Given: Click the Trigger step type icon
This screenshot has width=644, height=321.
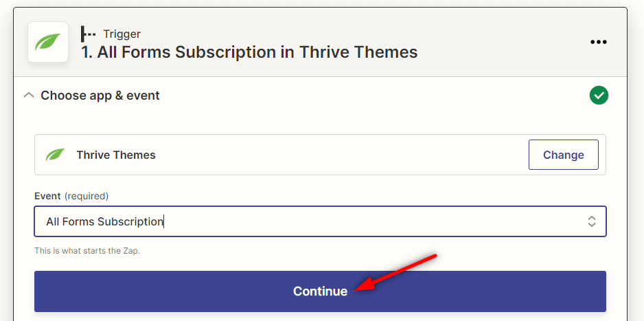Looking at the screenshot, I should [x=89, y=34].
